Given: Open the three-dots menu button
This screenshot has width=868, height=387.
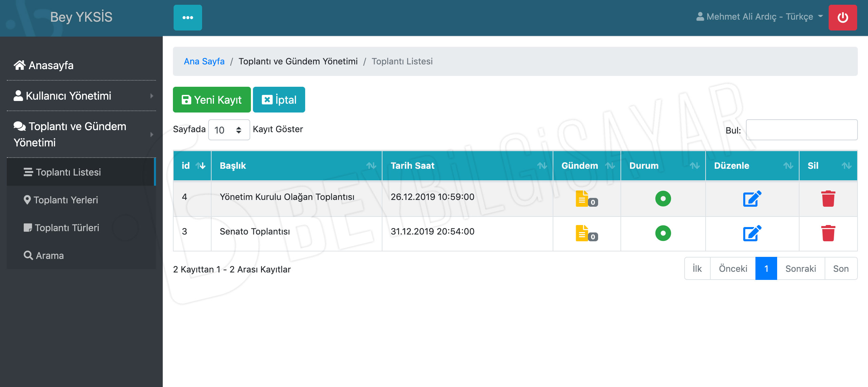Looking at the screenshot, I should coord(188,18).
